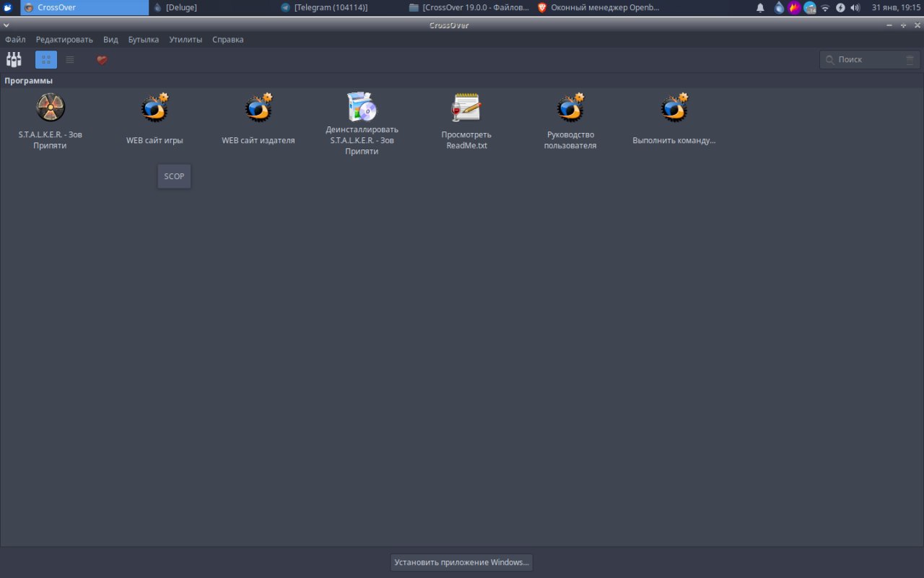Open the power lightning tray icon
The image size is (924, 578).
click(840, 7)
